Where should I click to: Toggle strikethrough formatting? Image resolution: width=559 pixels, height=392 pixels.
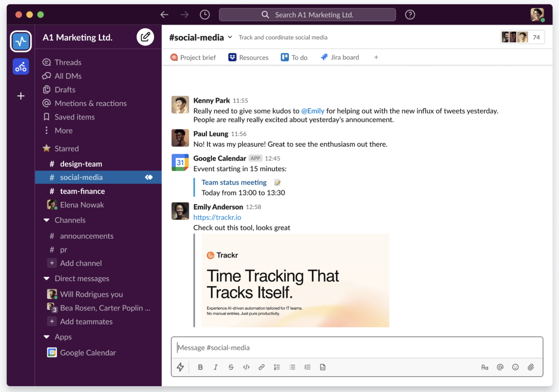[231, 367]
